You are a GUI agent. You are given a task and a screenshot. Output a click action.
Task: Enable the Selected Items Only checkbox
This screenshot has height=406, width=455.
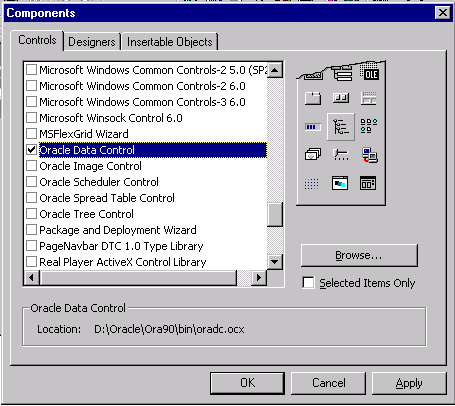pyautogui.click(x=308, y=283)
